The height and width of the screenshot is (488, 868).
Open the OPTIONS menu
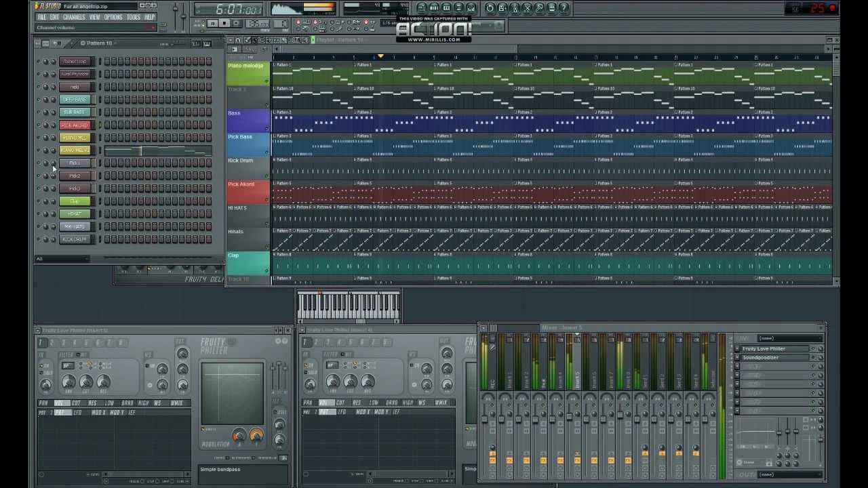coord(113,17)
